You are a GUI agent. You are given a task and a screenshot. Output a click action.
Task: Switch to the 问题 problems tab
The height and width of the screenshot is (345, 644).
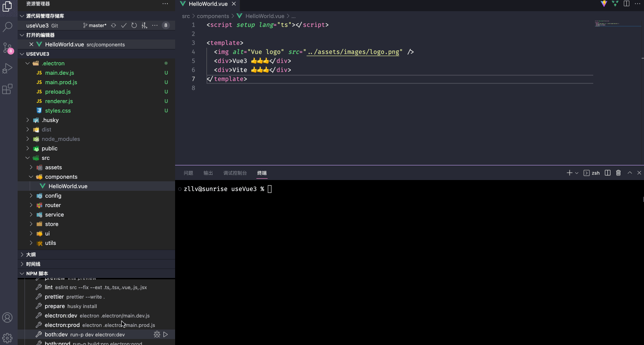pos(188,173)
